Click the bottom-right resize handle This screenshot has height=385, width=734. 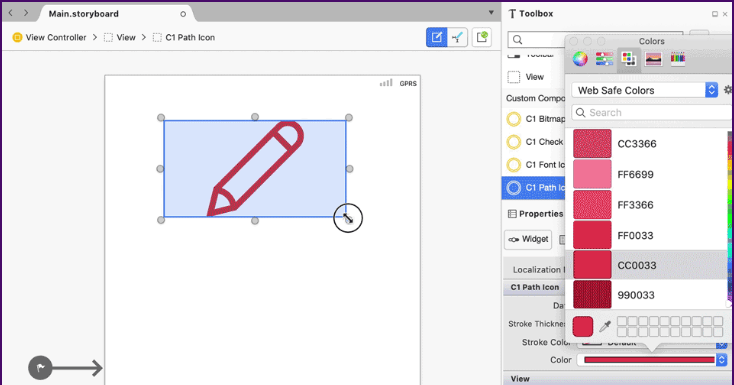coord(348,219)
